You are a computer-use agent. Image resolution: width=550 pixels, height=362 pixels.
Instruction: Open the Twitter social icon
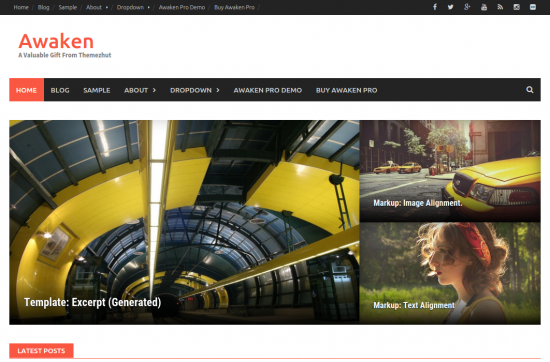pos(450,7)
